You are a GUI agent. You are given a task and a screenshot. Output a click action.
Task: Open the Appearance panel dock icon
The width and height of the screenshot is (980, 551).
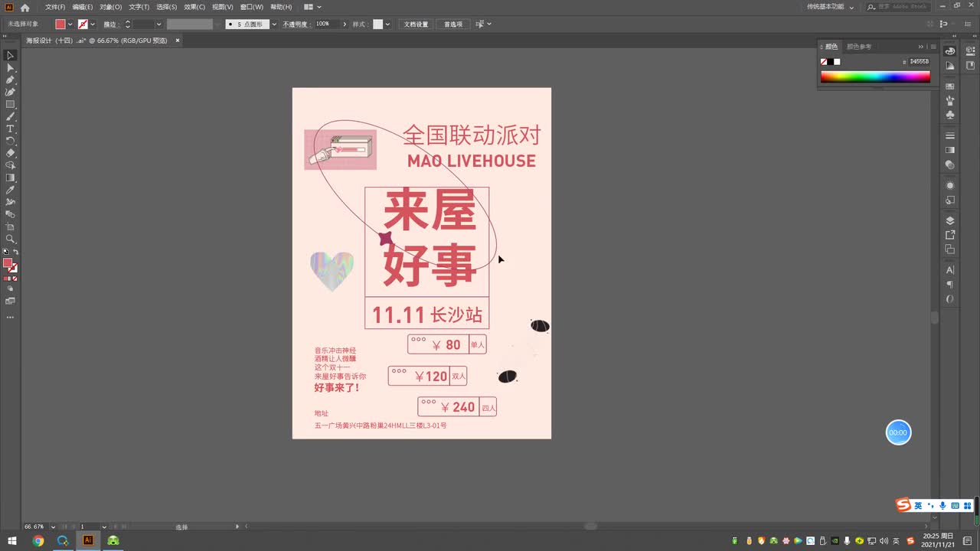click(x=950, y=185)
